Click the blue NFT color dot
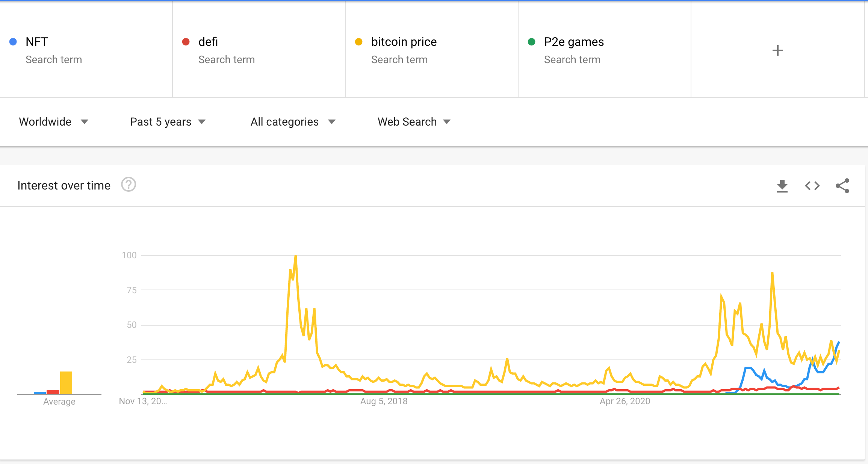868x464 pixels. pos(13,42)
